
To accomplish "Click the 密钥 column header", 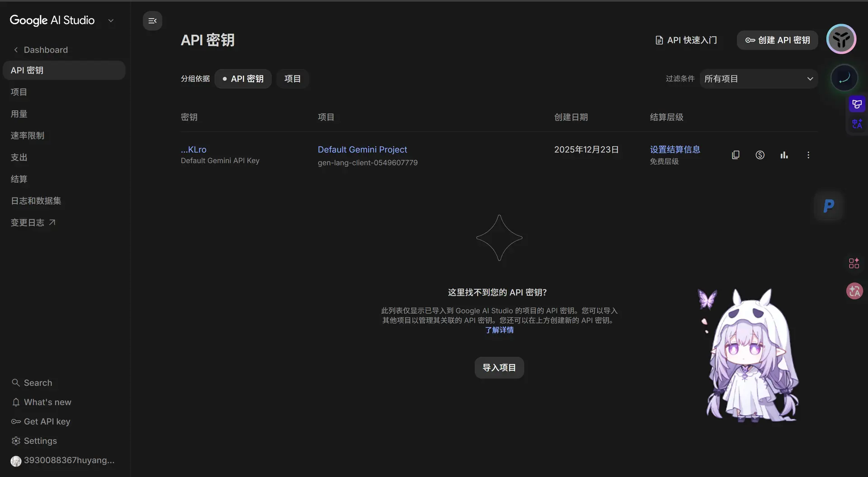I will pos(189,117).
